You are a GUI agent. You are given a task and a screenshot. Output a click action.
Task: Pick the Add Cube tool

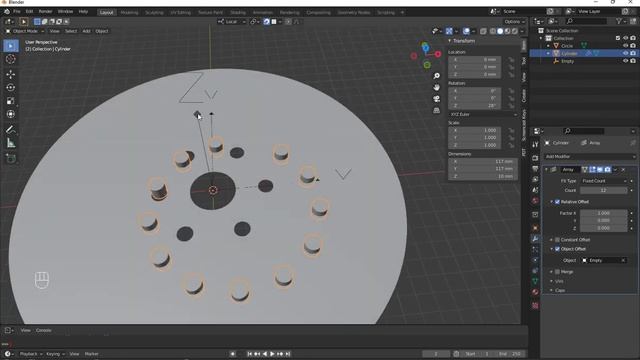[x=11, y=158]
